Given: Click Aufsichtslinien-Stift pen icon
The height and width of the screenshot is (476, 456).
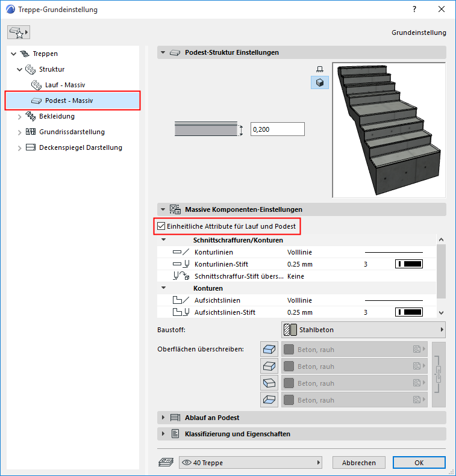Looking at the screenshot, I should 181,312.
